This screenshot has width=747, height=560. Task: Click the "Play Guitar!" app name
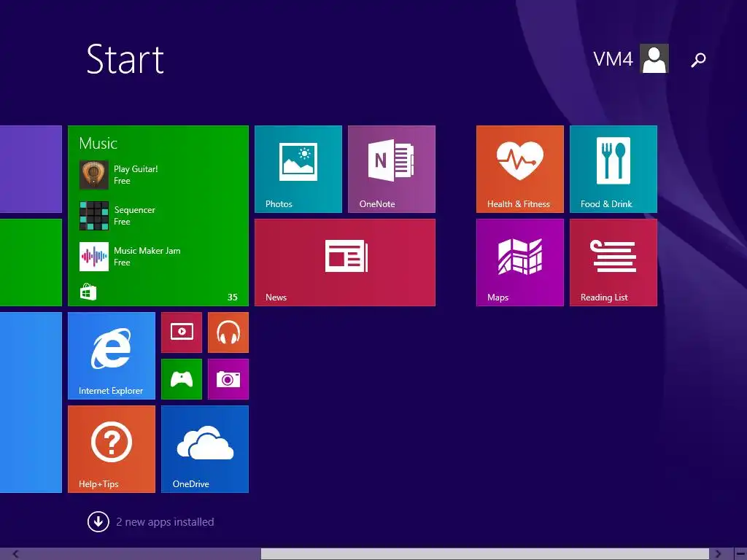click(x=136, y=169)
